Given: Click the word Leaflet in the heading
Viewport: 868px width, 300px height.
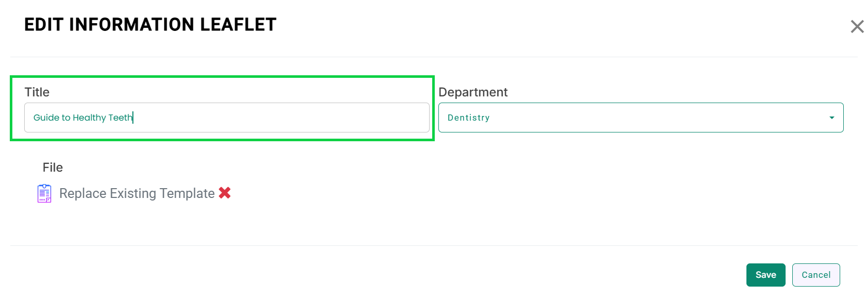Looking at the screenshot, I should point(238,25).
